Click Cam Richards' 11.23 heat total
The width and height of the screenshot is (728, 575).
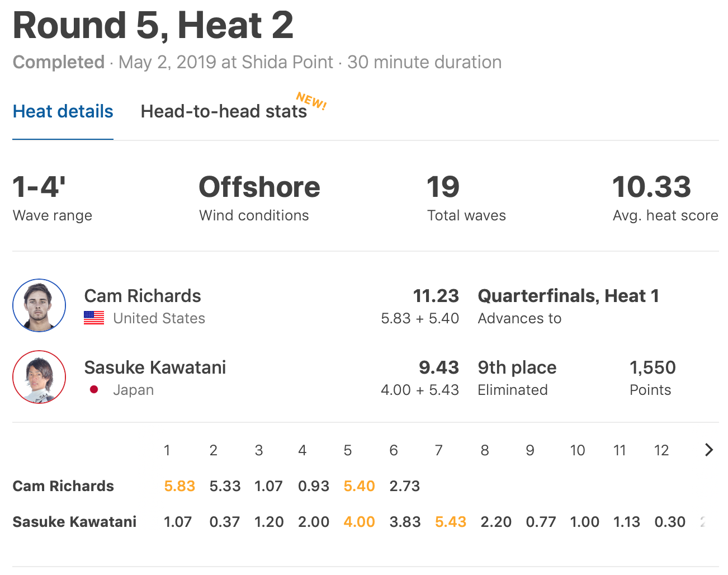click(x=436, y=296)
